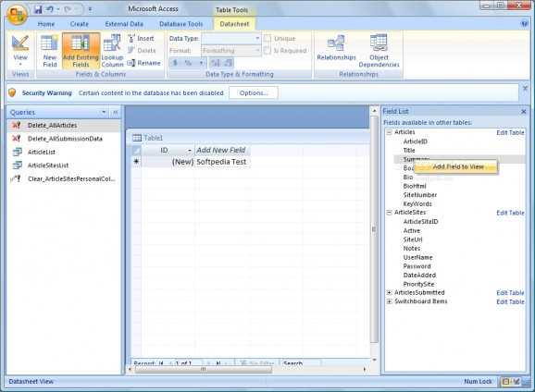535x392 pixels.
Task: Expand the ArticlesSubmitted table node
Action: (389, 293)
